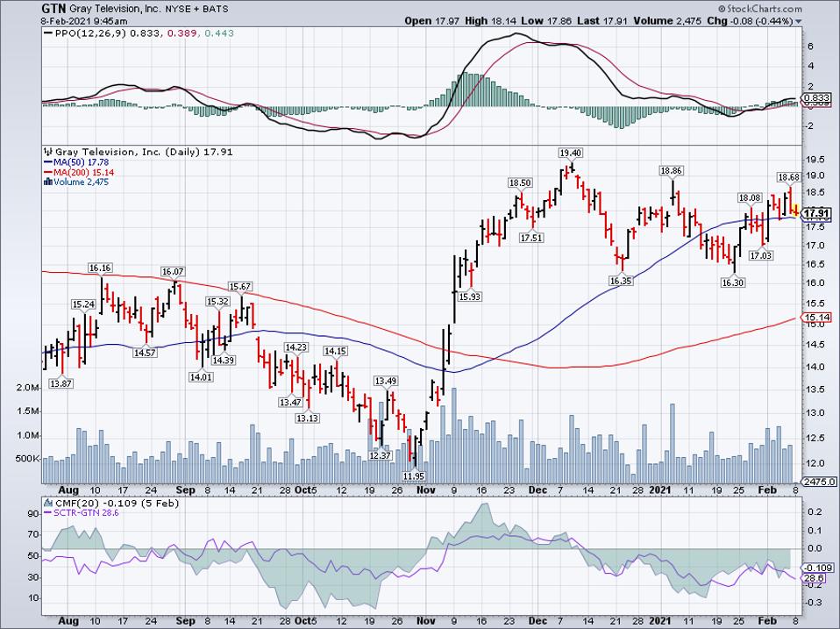Click the 16.16 high price label

point(100,268)
